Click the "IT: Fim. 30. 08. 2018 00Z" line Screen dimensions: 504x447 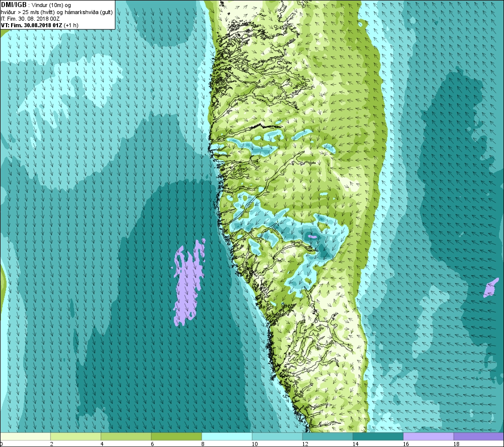click(30, 19)
